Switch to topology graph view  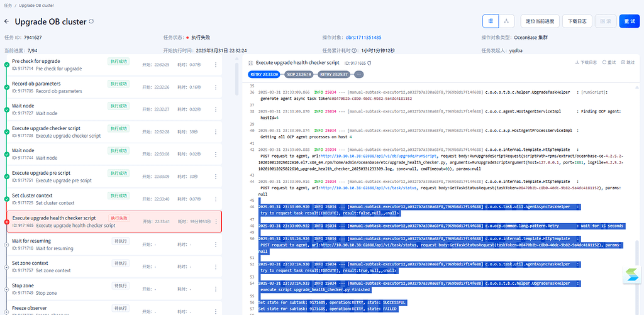click(507, 21)
